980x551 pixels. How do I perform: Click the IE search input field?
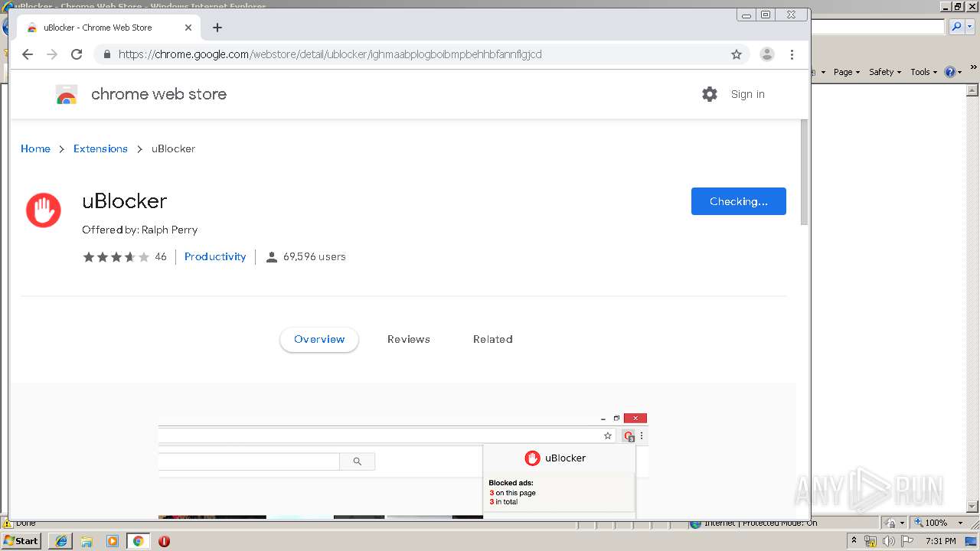pos(878,27)
